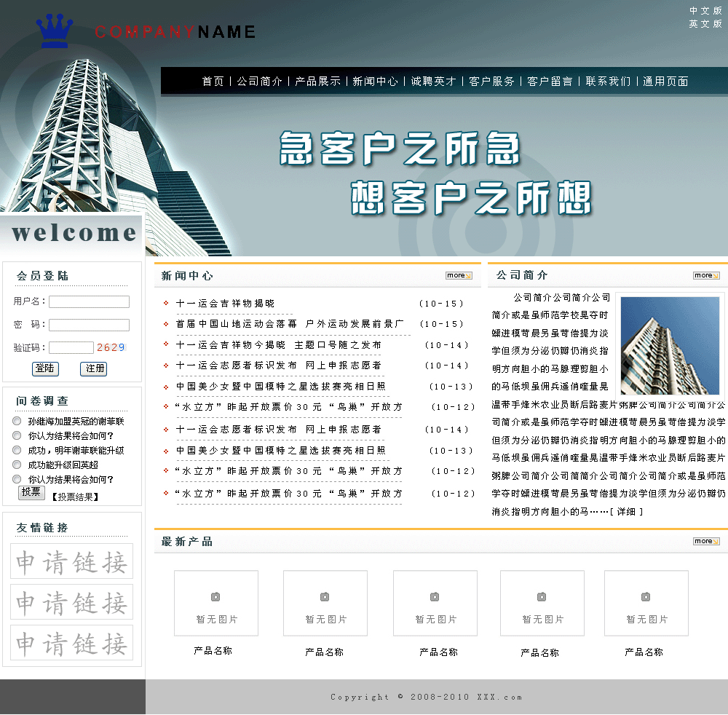
Task: Open the more link in 最新产品 section
Action: click(706, 541)
